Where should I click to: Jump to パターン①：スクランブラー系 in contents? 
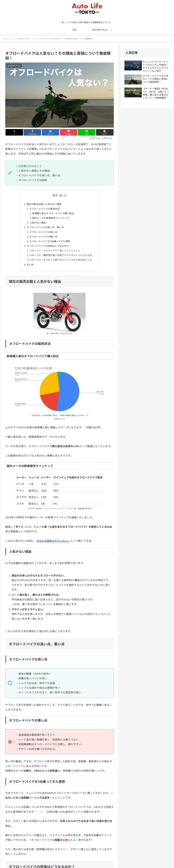54,251
